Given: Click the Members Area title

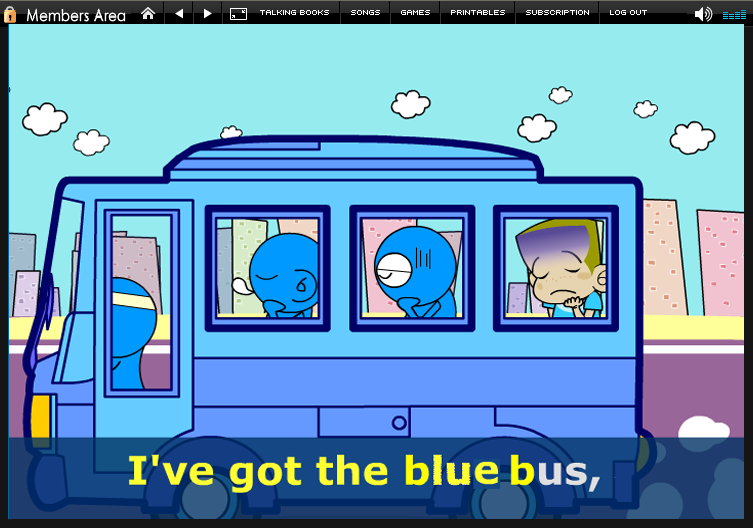Looking at the screenshot, I should click(x=76, y=15).
